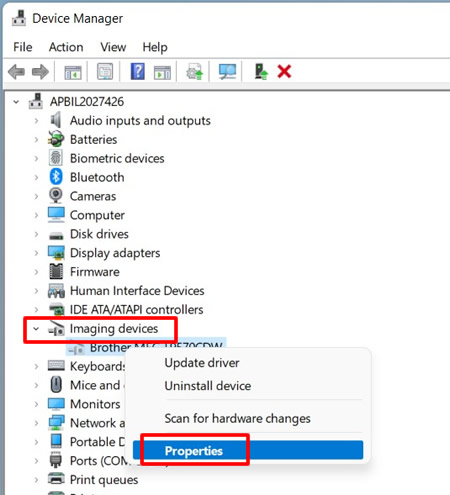Open the Help question-mark toolbar icon
This screenshot has height=495, width=450.
coord(137,71)
